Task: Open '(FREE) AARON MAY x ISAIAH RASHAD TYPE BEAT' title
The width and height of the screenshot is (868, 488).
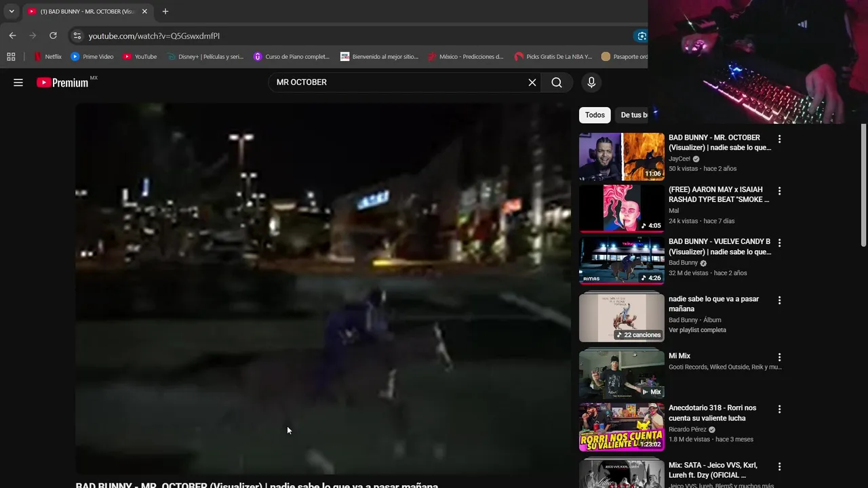Action: pyautogui.click(x=719, y=195)
